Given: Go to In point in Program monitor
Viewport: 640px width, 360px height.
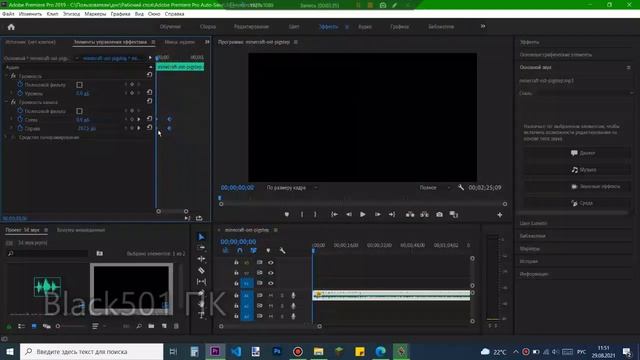Looking at the screenshot, I should click(334, 214).
